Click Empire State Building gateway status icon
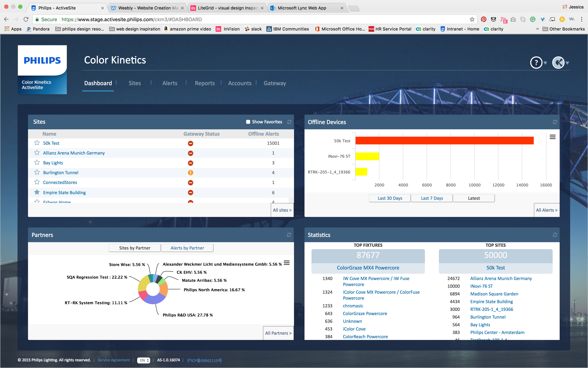Viewport: 588px width, 368px height. (x=191, y=193)
